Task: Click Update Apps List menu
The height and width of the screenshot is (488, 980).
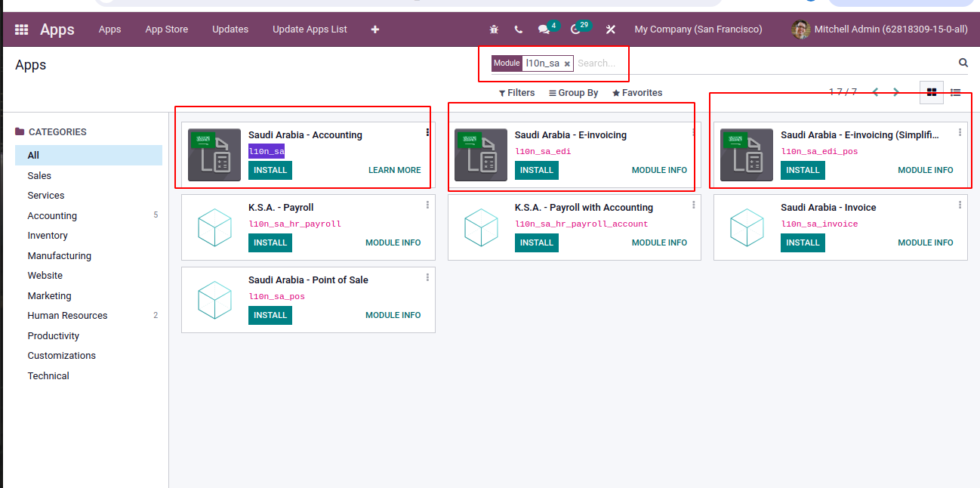Action: click(310, 29)
